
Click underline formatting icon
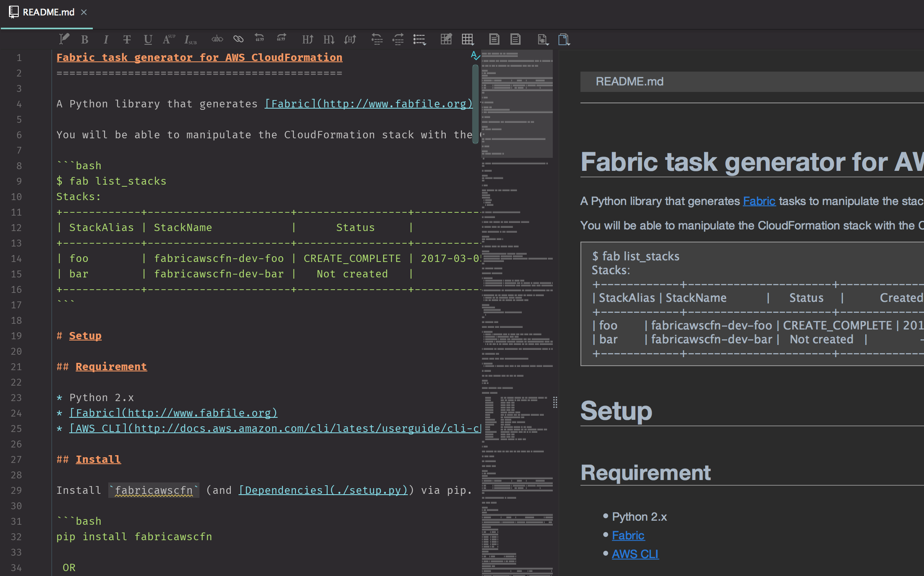coord(148,39)
